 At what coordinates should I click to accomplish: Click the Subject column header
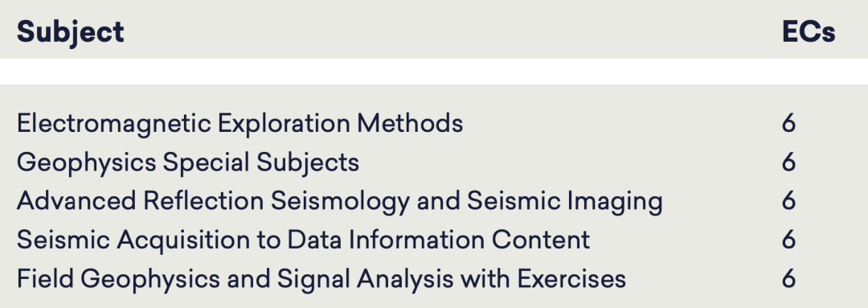tap(70, 32)
